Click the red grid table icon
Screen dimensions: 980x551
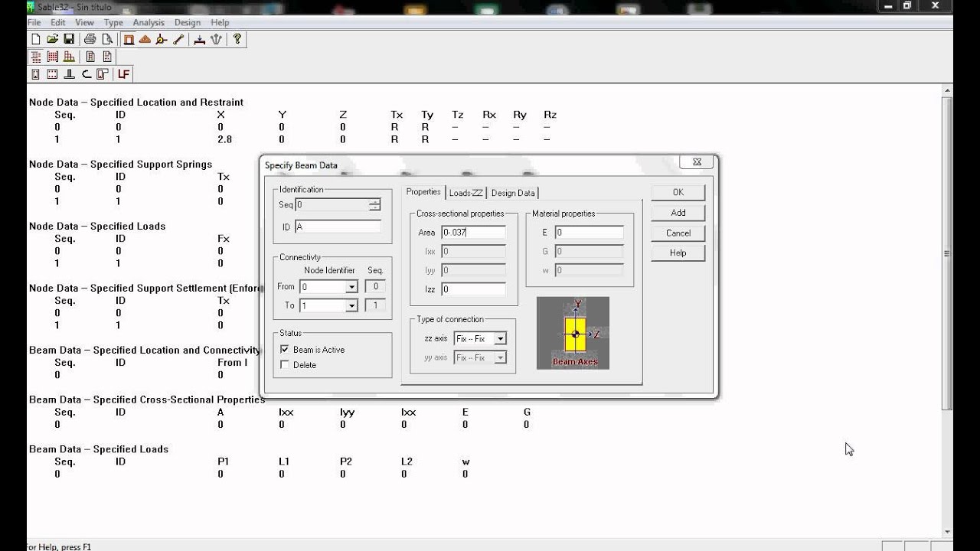[x=52, y=57]
